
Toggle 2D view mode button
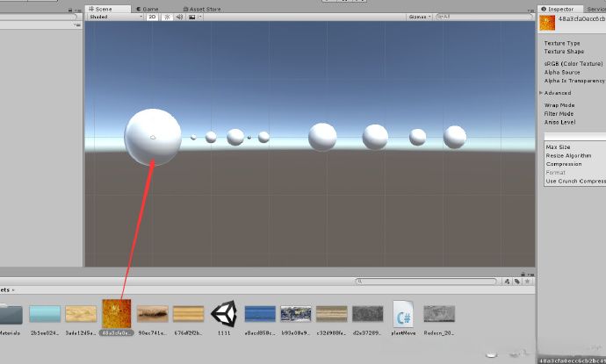coord(152,17)
